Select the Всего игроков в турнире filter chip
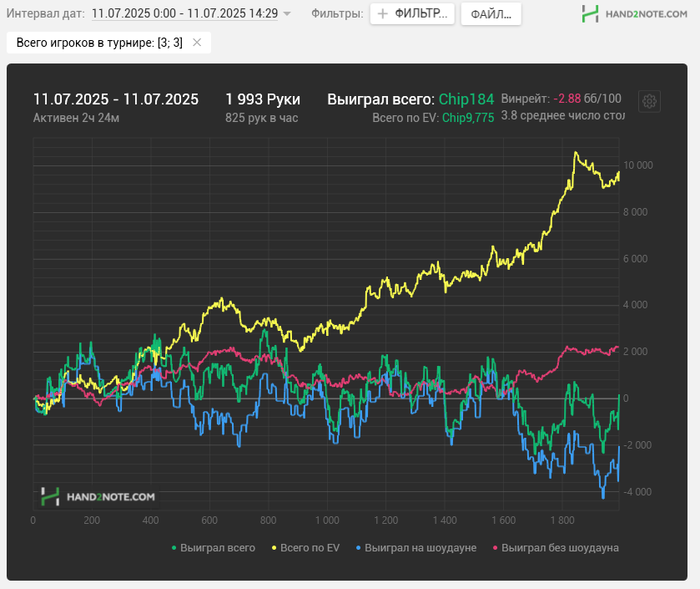Viewport: 700px width, 589px height. (x=108, y=42)
